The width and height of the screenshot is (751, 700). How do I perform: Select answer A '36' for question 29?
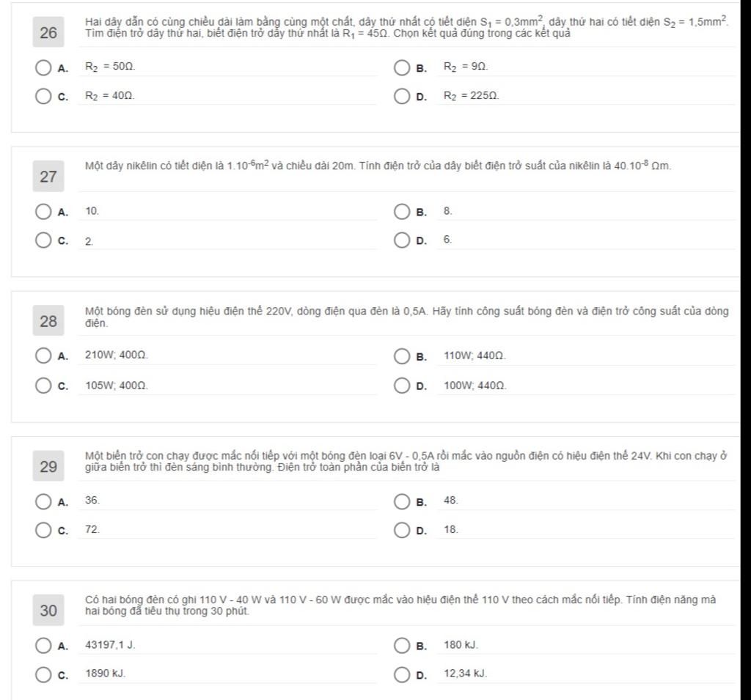pos(44,501)
